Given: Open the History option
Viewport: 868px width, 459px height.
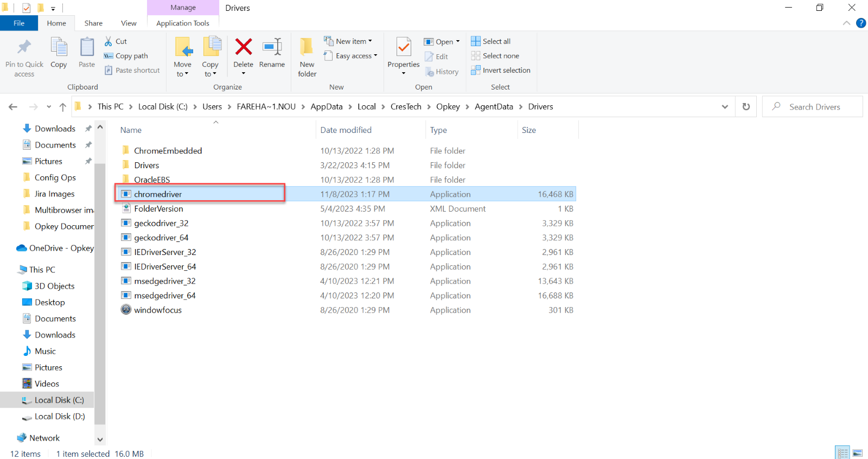Looking at the screenshot, I should coord(442,72).
